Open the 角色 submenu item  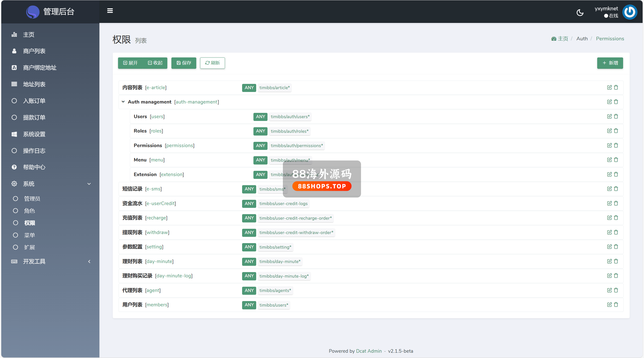[29, 211]
